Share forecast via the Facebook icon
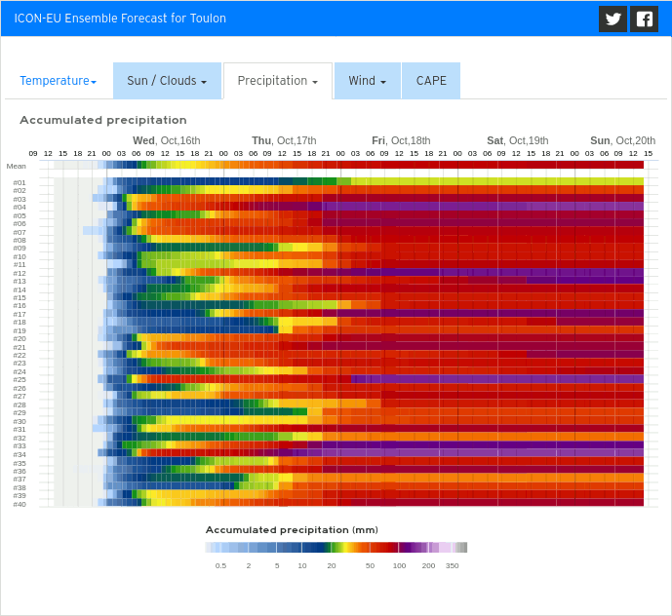Viewport: 672px width, 616px height. [x=644, y=19]
